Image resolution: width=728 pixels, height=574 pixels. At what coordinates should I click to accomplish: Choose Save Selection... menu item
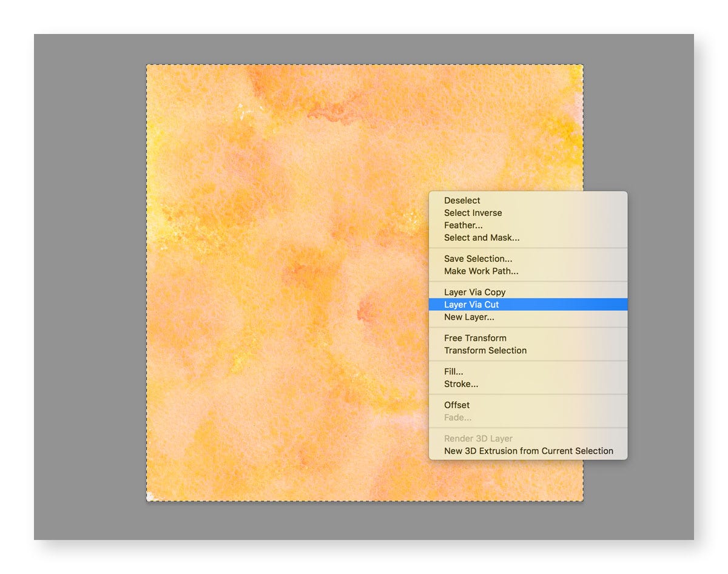point(528,259)
